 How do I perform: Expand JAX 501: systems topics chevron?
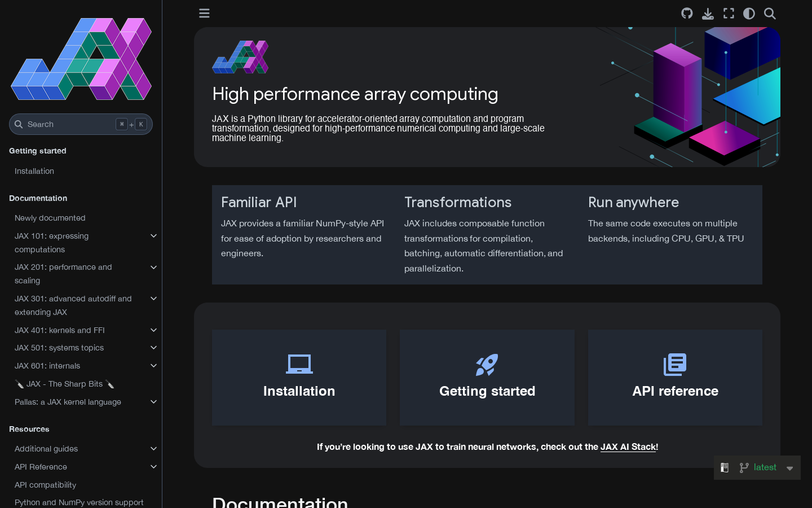pyautogui.click(x=153, y=348)
